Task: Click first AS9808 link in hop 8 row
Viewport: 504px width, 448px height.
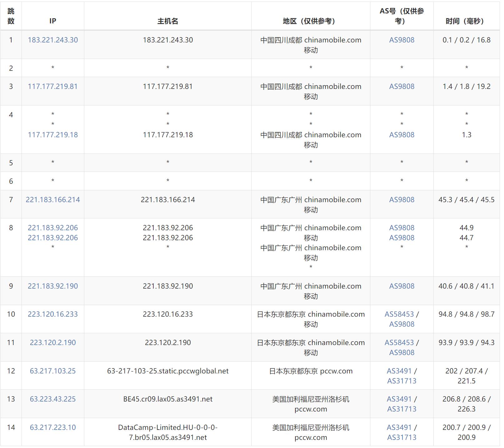Action: coord(402,228)
